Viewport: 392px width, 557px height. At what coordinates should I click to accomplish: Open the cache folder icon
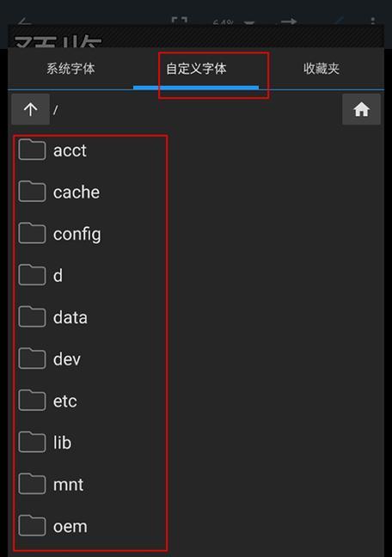(32, 192)
